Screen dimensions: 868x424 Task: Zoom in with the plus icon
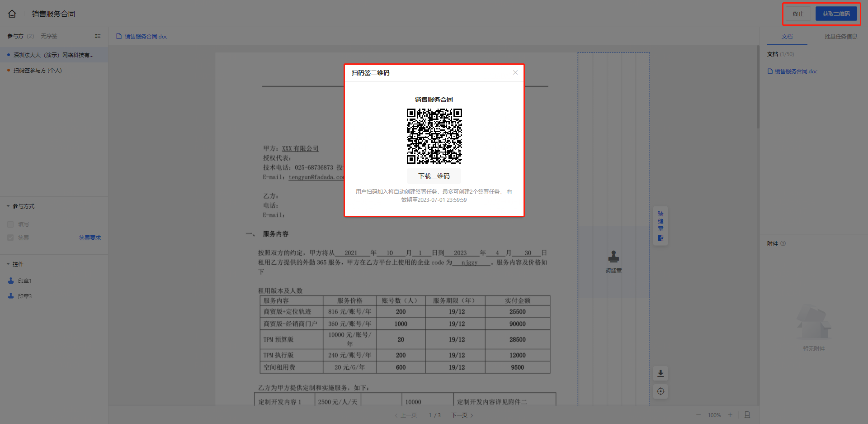coord(730,415)
